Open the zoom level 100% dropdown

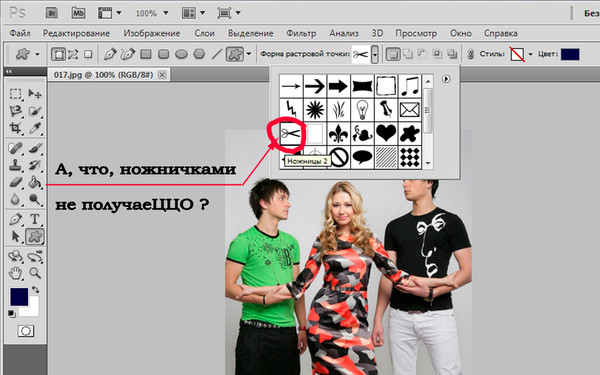166,13
